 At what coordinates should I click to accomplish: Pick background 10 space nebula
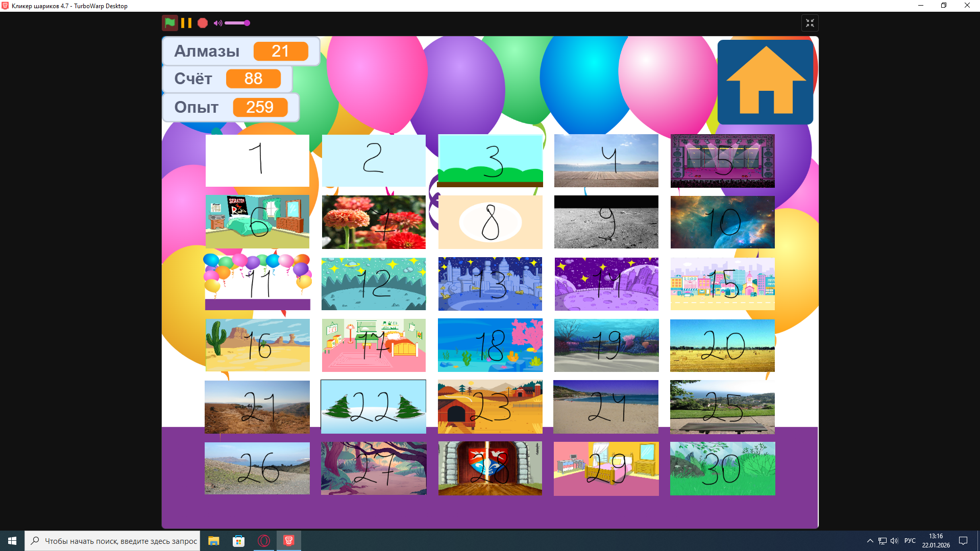pos(722,222)
